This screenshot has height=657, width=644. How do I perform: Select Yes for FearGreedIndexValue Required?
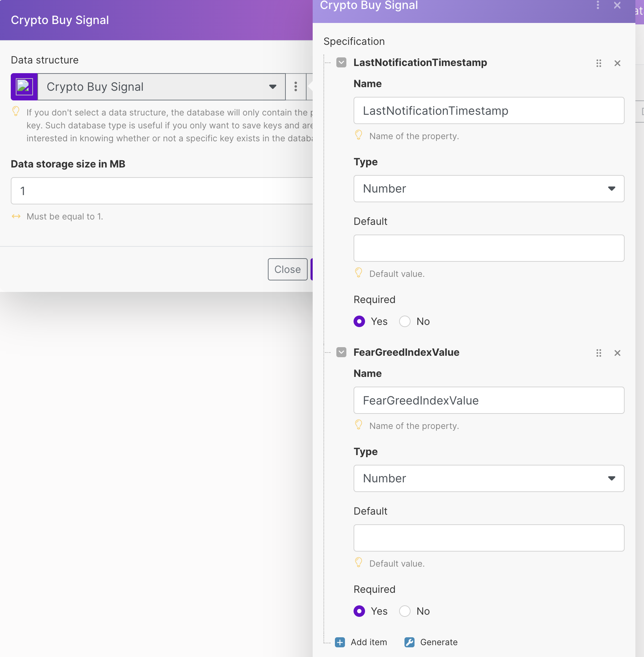(359, 611)
